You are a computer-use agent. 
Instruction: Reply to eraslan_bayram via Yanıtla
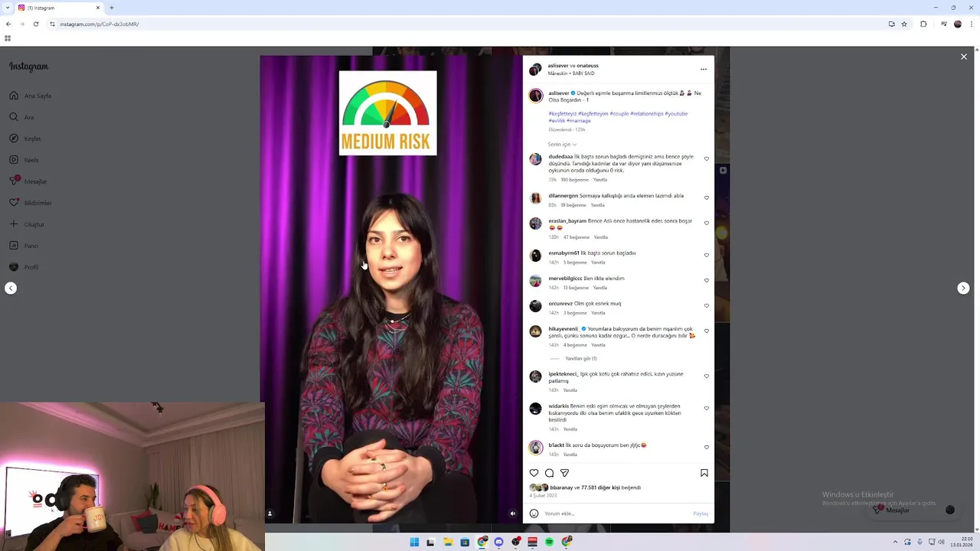point(601,237)
